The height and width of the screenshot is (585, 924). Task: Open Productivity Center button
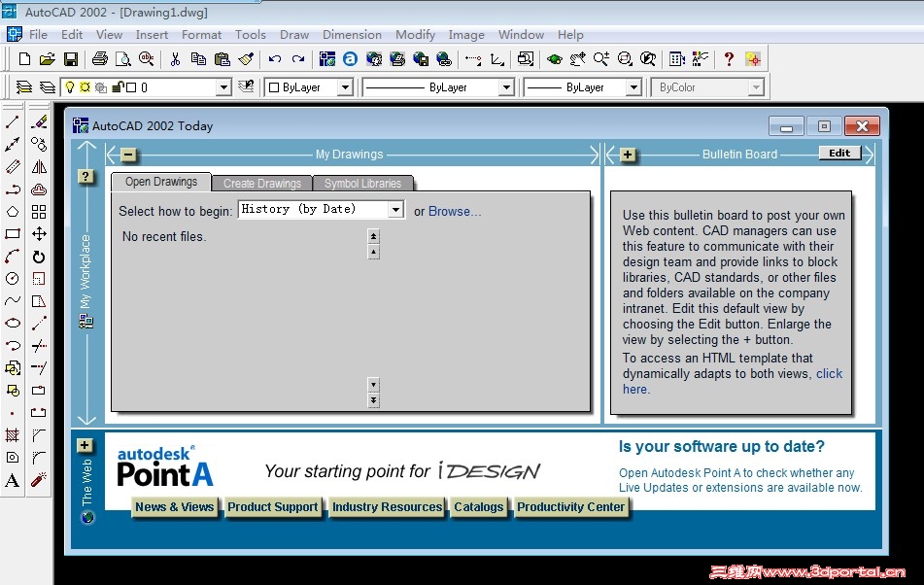coord(570,506)
